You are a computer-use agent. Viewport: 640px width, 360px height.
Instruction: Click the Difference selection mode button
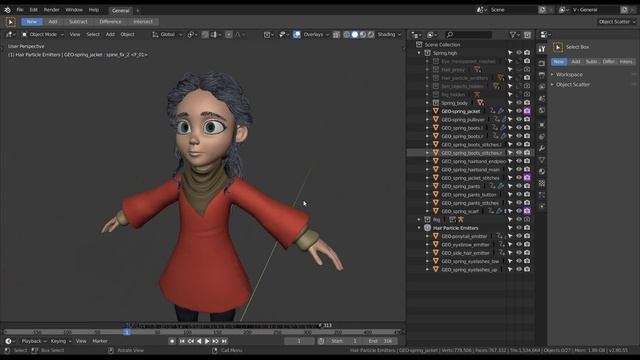[111, 22]
